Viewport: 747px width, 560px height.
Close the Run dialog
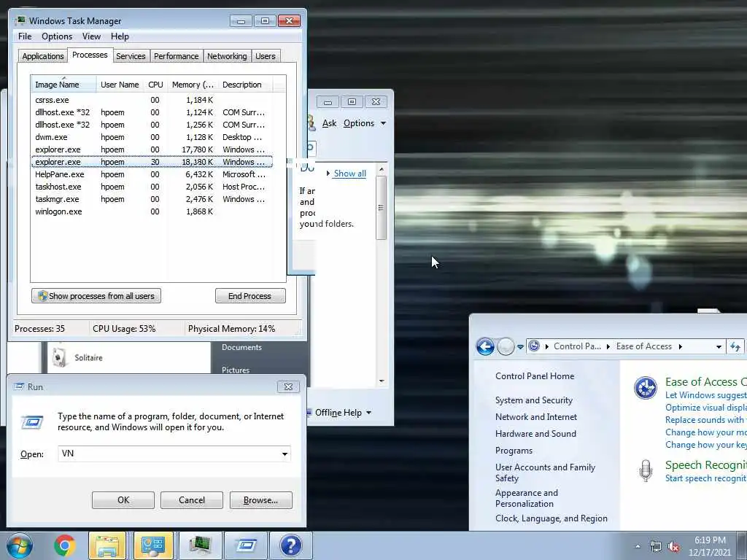(x=288, y=386)
